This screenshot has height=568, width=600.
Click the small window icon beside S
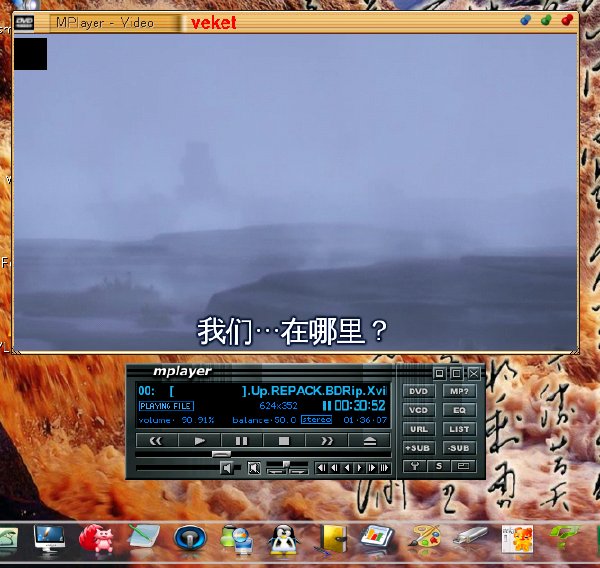click(463, 466)
